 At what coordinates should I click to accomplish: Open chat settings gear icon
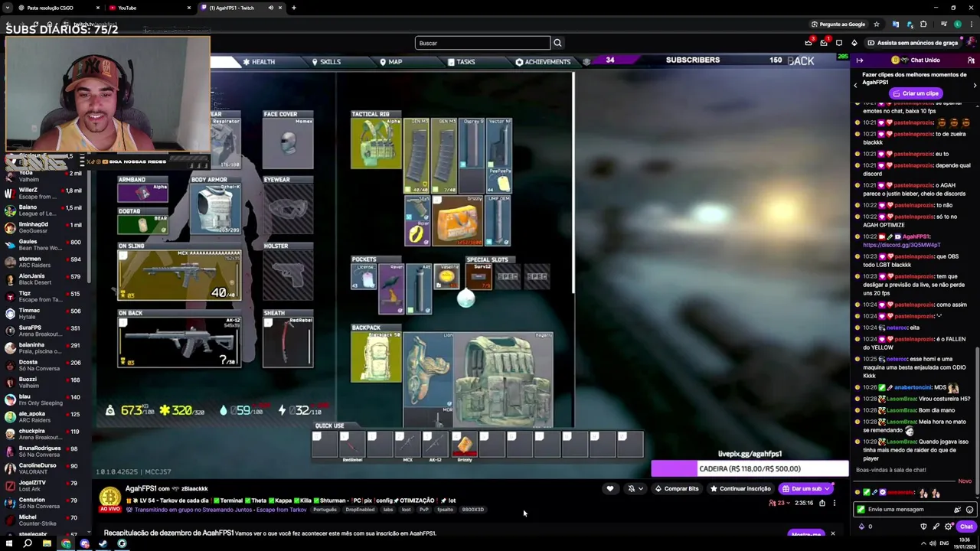[x=949, y=527]
